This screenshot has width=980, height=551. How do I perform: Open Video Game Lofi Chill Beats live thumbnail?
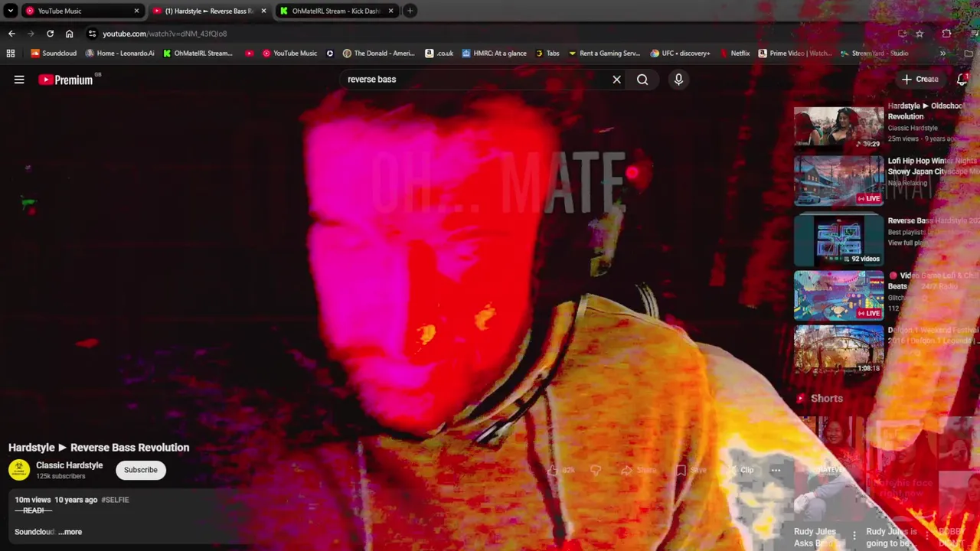pyautogui.click(x=838, y=295)
